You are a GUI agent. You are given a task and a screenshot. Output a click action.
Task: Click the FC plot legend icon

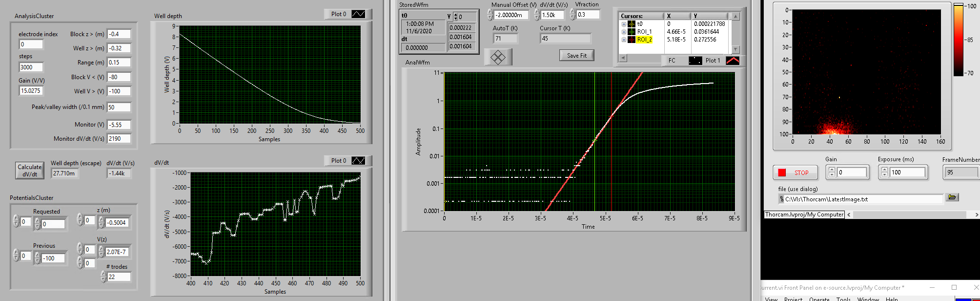click(695, 61)
